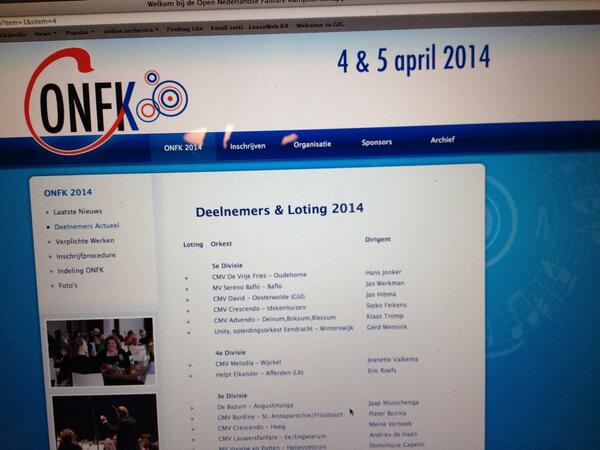The width and height of the screenshot is (600, 450).
Task: Click the Deelnemers & Loting 2014 heading
Action: (x=280, y=210)
